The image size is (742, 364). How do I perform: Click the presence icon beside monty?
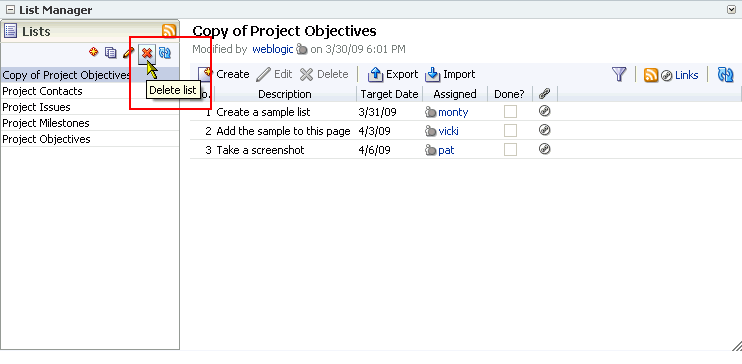(430, 112)
